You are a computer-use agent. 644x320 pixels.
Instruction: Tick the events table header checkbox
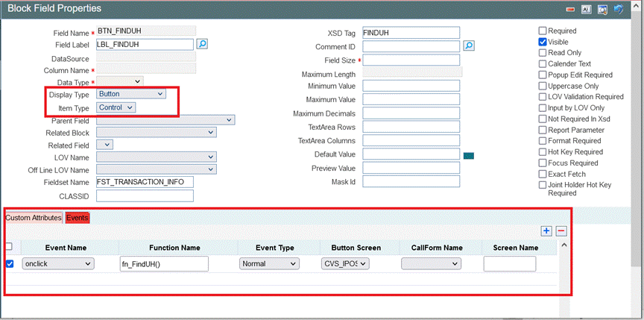[9, 246]
